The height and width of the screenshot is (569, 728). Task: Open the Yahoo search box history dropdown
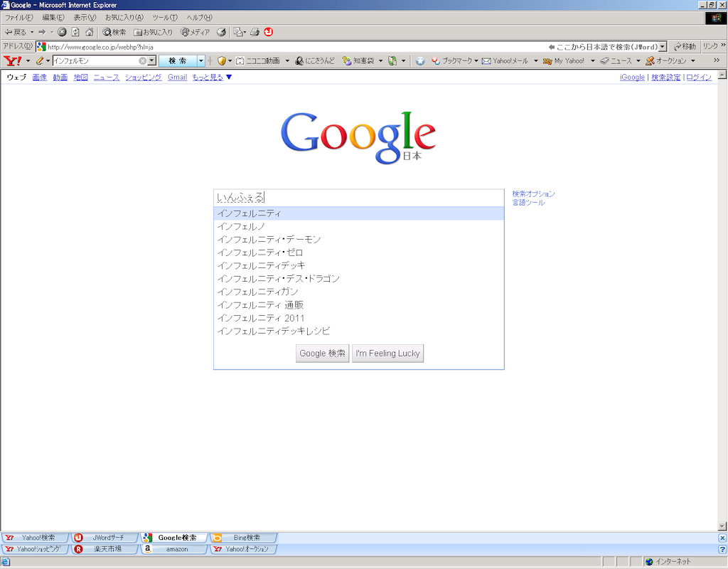(x=152, y=61)
